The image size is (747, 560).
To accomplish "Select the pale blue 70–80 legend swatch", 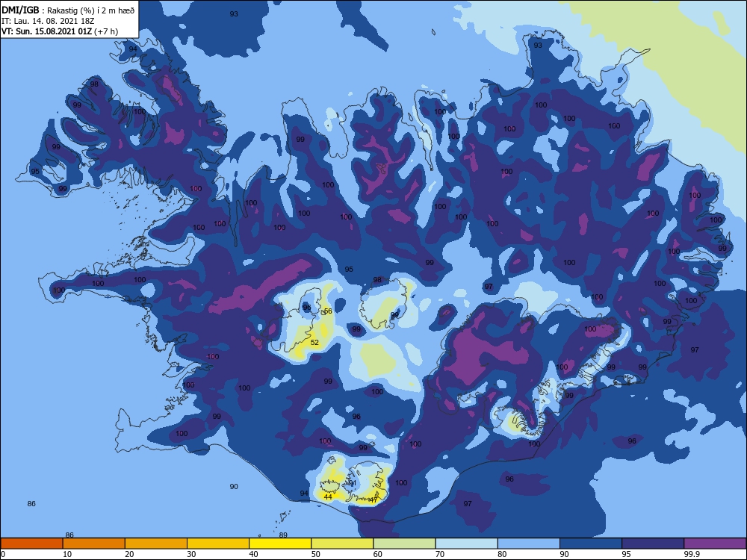I will point(466,544).
